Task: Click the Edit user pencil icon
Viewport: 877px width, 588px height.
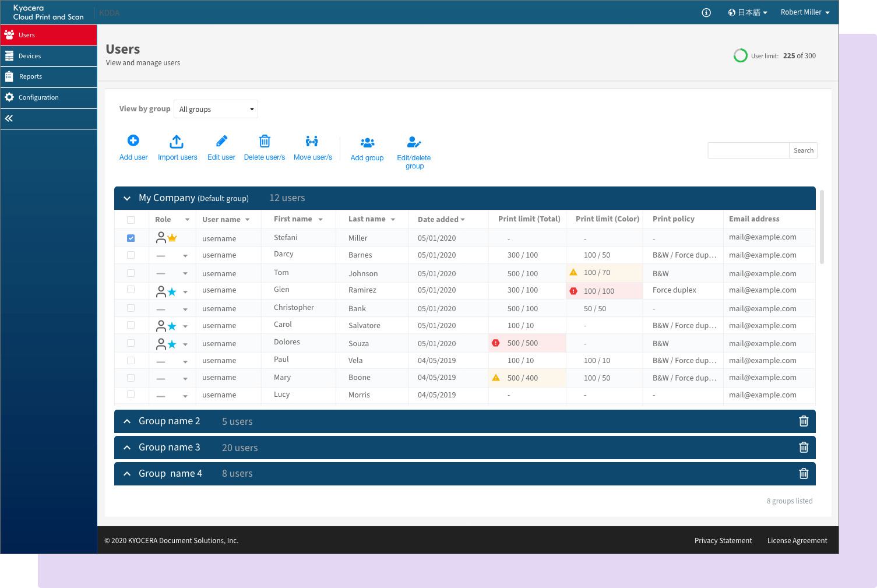Action: (221, 141)
